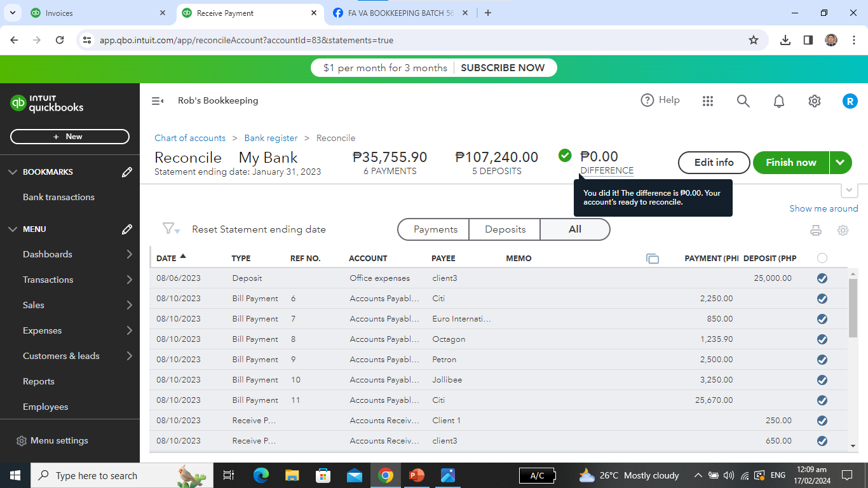Click SUBSCRIBE NOW banner button
This screenshot has height=488, width=868.
pos(503,68)
